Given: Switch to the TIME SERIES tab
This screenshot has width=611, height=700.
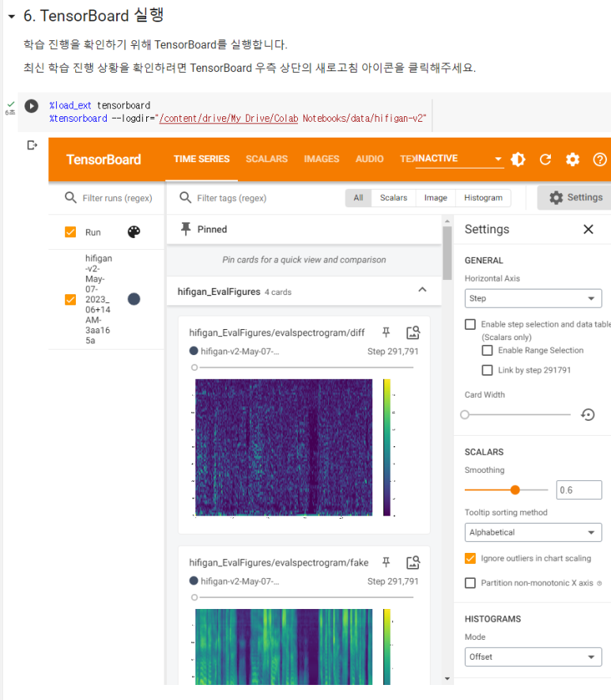Looking at the screenshot, I should pos(202,159).
